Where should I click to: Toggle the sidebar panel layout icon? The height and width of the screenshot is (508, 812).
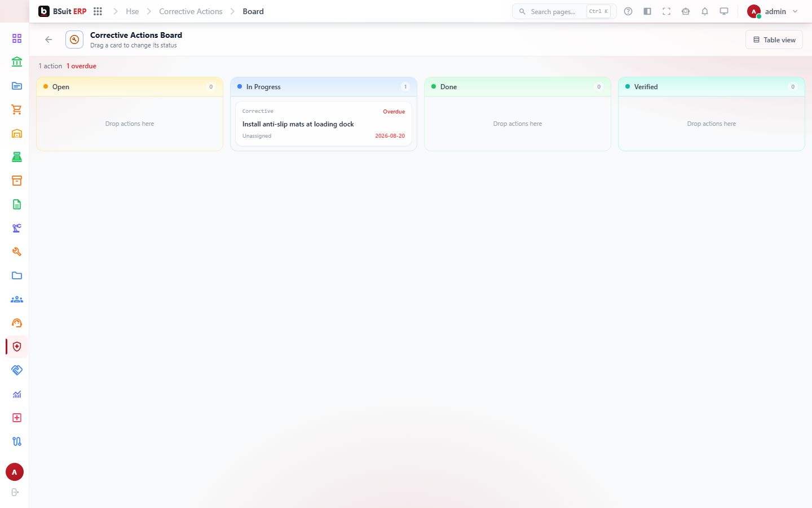[x=647, y=11]
